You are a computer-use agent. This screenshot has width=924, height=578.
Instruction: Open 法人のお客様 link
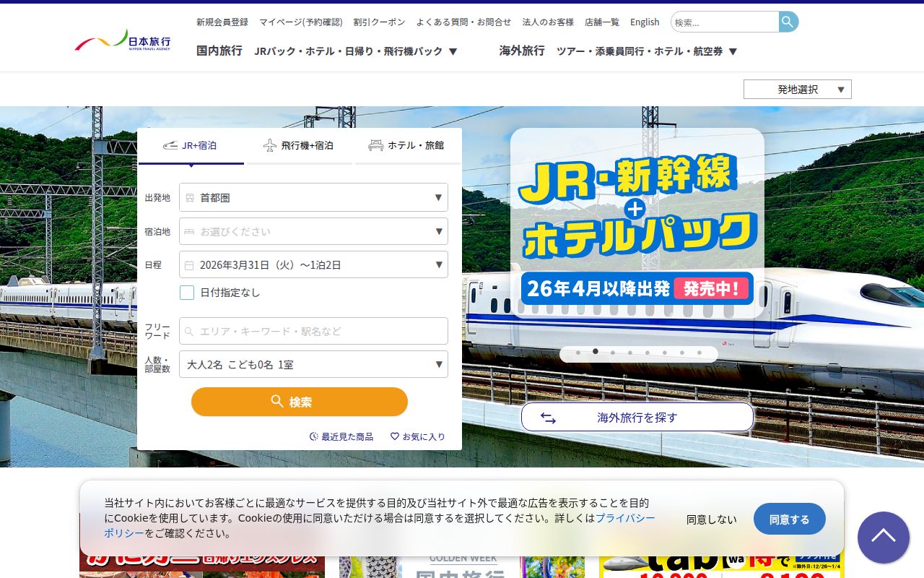[x=548, y=22]
